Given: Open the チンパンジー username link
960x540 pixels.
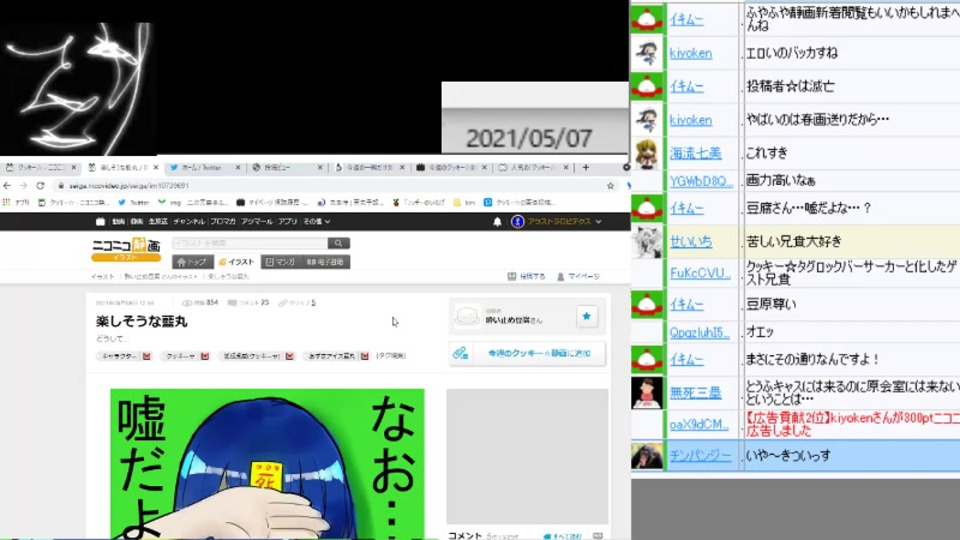Looking at the screenshot, I should click(700, 456).
